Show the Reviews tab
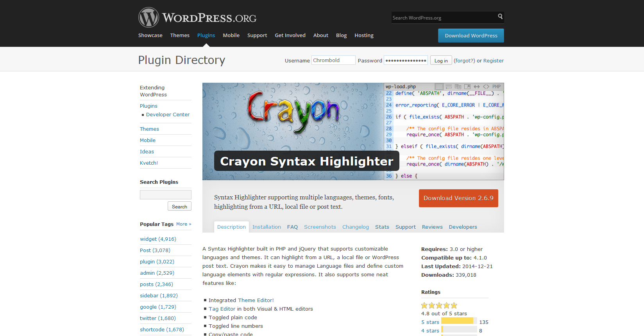 tap(432, 227)
